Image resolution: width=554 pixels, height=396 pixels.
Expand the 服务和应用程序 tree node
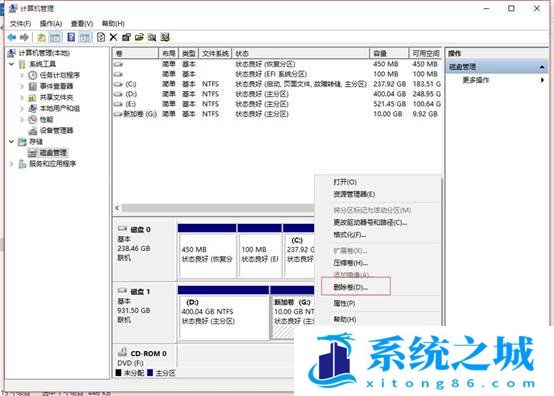(11, 164)
